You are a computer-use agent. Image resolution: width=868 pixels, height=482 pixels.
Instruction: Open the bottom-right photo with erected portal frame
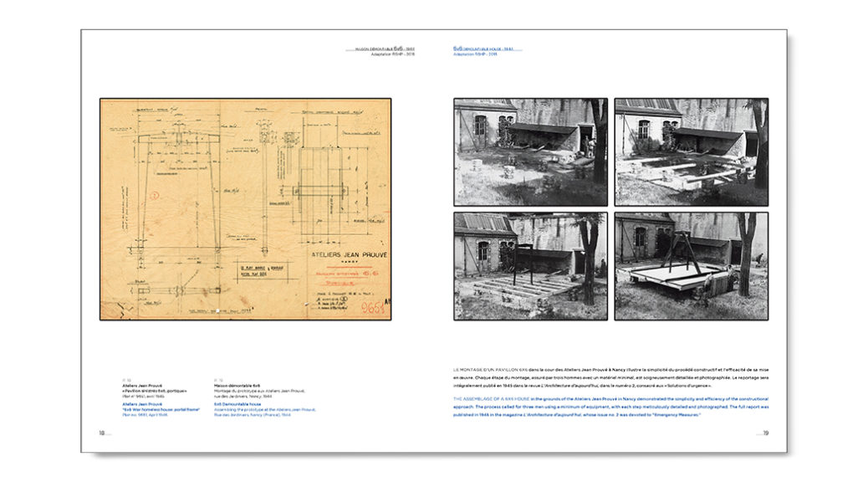(x=692, y=266)
